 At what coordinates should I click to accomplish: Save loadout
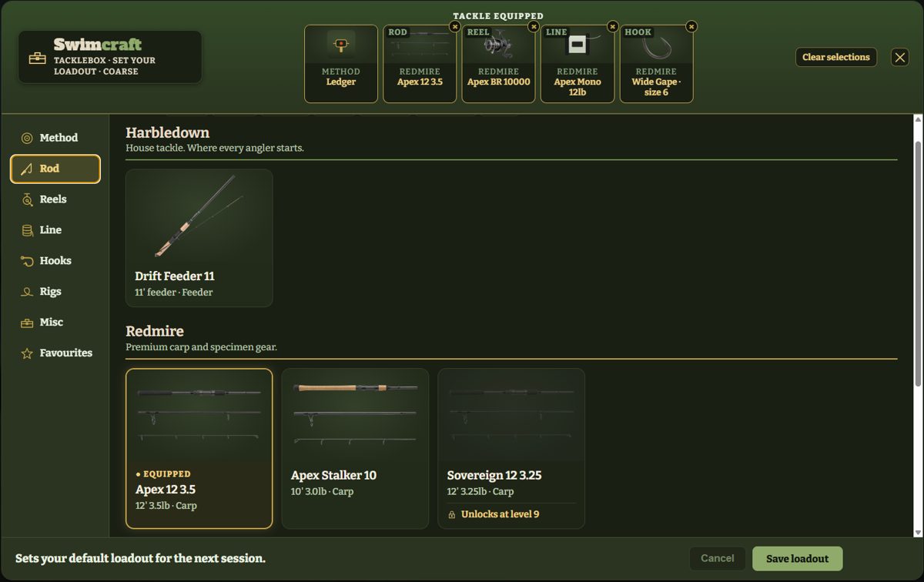tap(798, 559)
